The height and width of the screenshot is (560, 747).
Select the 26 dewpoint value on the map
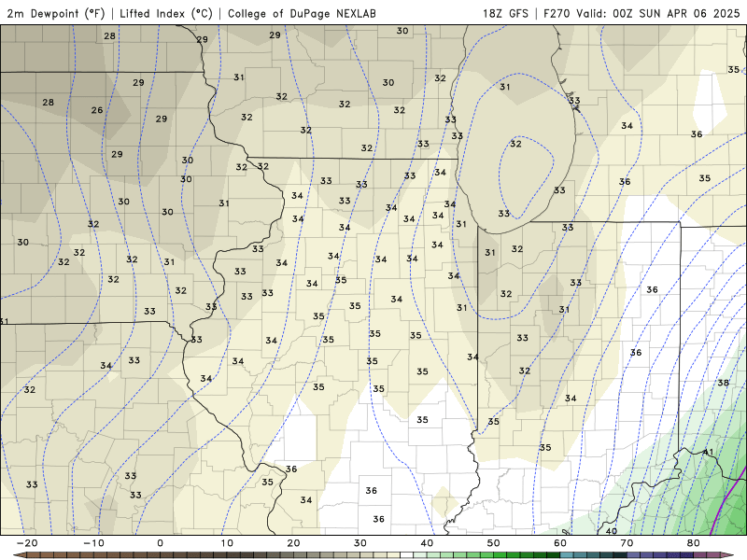(x=97, y=110)
